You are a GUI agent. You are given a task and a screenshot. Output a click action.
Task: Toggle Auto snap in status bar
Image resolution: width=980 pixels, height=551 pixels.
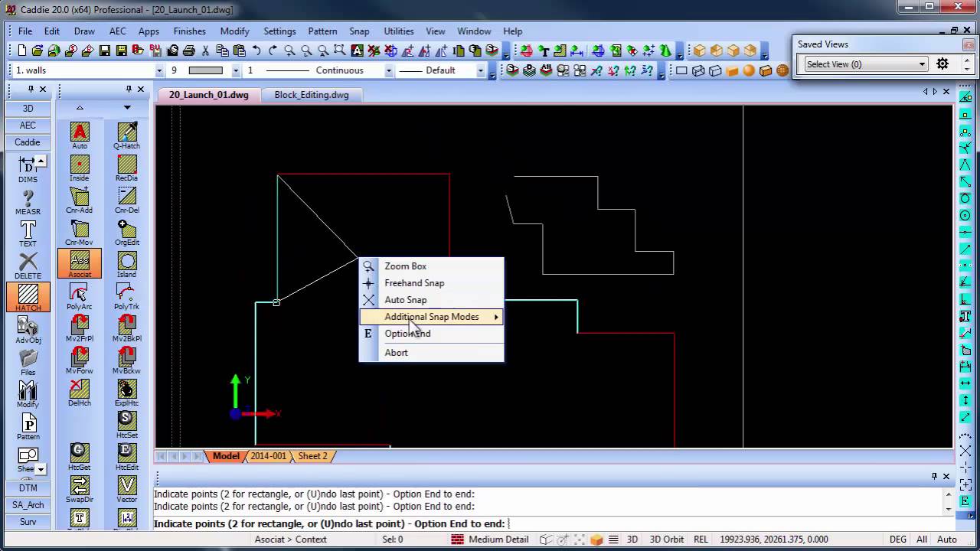pyautogui.click(x=946, y=540)
